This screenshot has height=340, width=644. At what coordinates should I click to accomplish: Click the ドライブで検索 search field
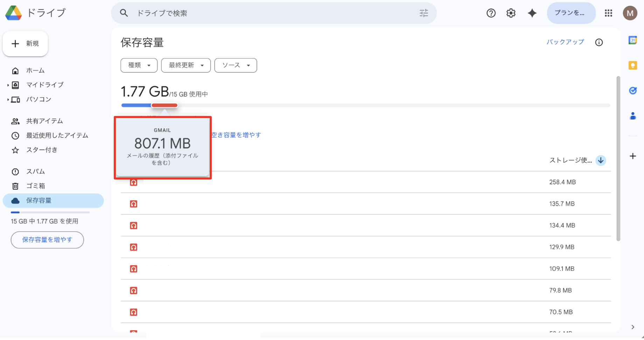(274, 13)
